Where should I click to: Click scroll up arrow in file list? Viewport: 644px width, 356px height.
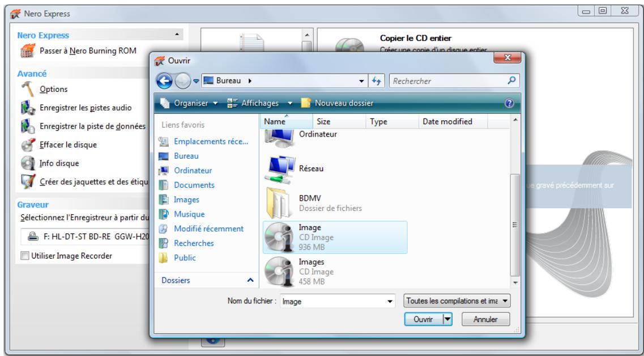(x=515, y=120)
